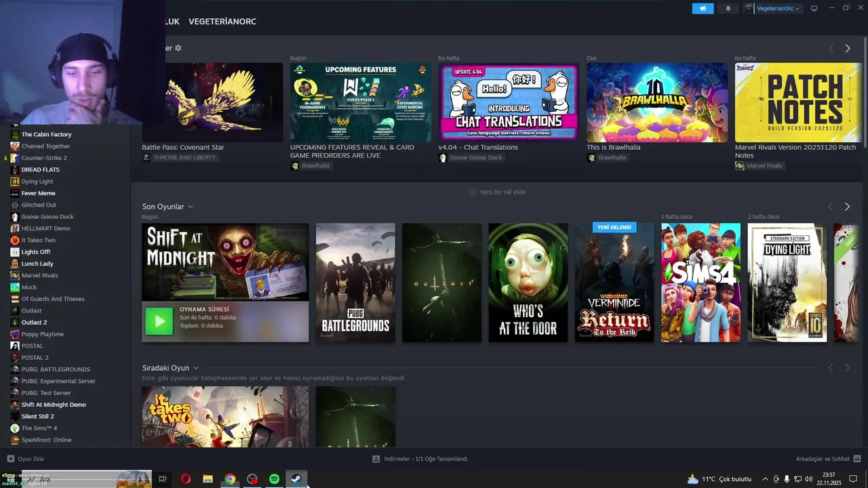Click Poppy Playtime icon in sidebar
868x488 pixels.
(x=15, y=334)
